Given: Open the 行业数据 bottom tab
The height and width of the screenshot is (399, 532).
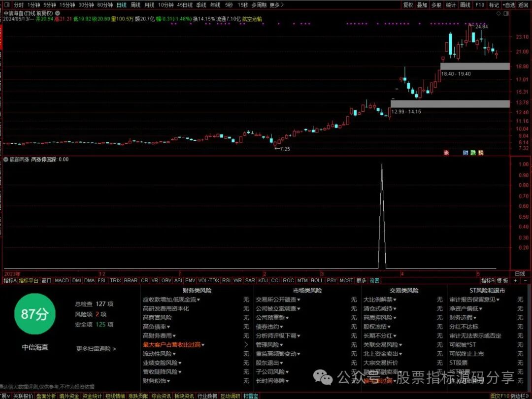Looking at the screenshot, I should pos(207,396).
